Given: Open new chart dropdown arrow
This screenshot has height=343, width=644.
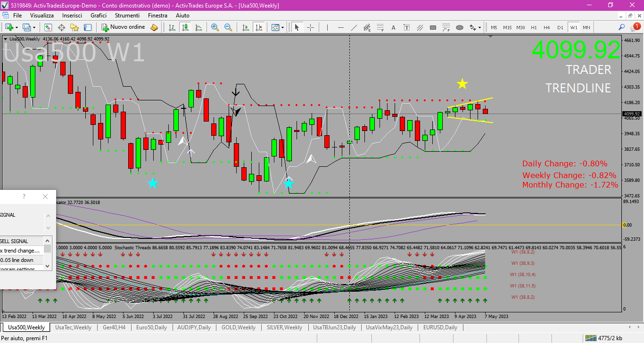Looking at the screenshot, I should click(17, 27).
